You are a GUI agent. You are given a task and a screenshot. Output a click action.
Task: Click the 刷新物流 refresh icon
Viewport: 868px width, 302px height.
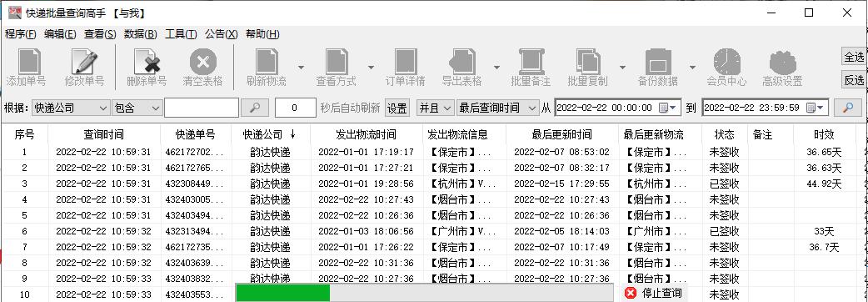(267, 62)
